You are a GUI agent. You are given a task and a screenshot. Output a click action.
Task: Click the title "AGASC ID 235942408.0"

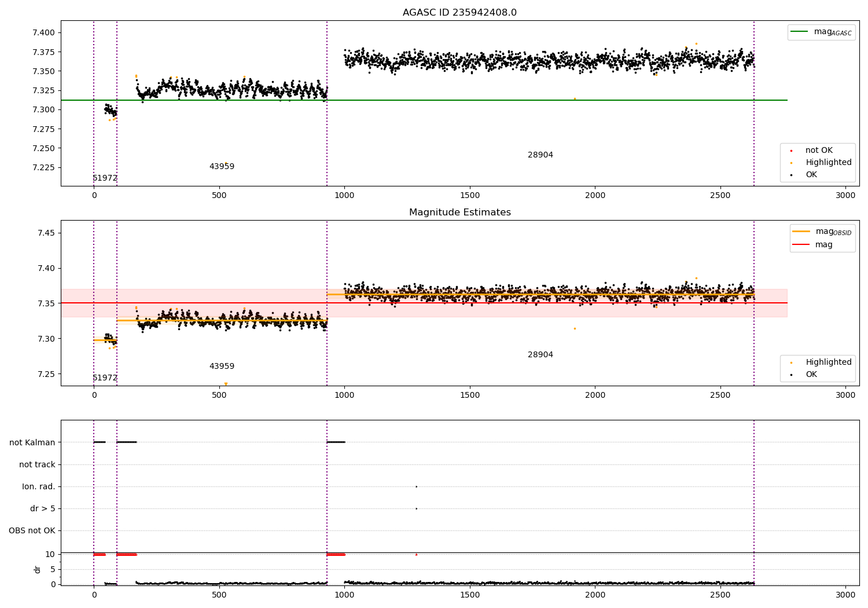point(459,13)
